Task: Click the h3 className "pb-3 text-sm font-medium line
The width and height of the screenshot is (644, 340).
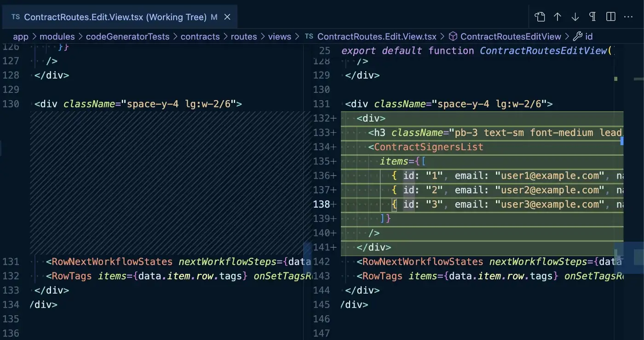Action: click(495, 132)
